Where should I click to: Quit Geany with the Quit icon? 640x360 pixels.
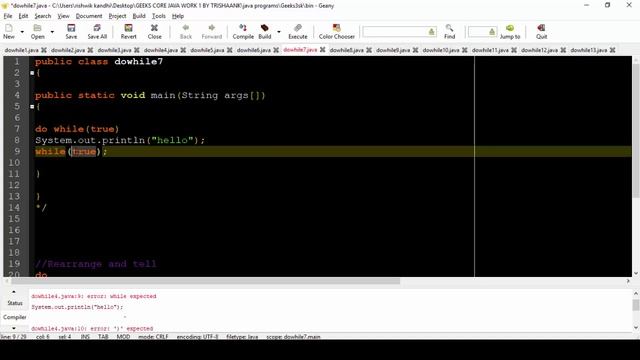(x=541, y=31)
